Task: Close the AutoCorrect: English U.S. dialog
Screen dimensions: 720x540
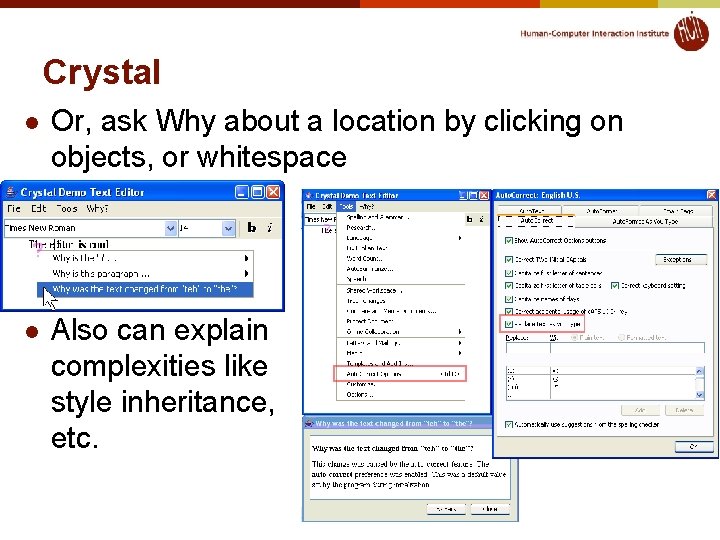Action: point(711,195)
